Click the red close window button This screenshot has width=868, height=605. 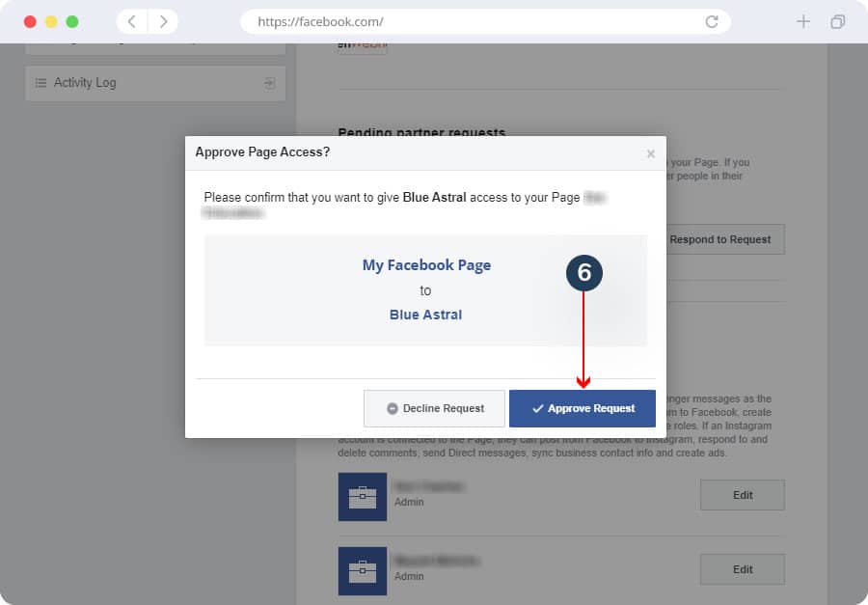(x=30, y=21)
